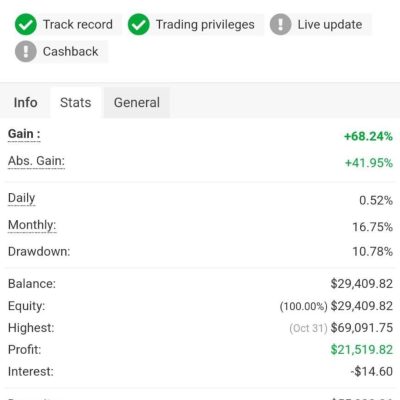
Task: Click the underlined Daily label
Action: coord(22,198)
